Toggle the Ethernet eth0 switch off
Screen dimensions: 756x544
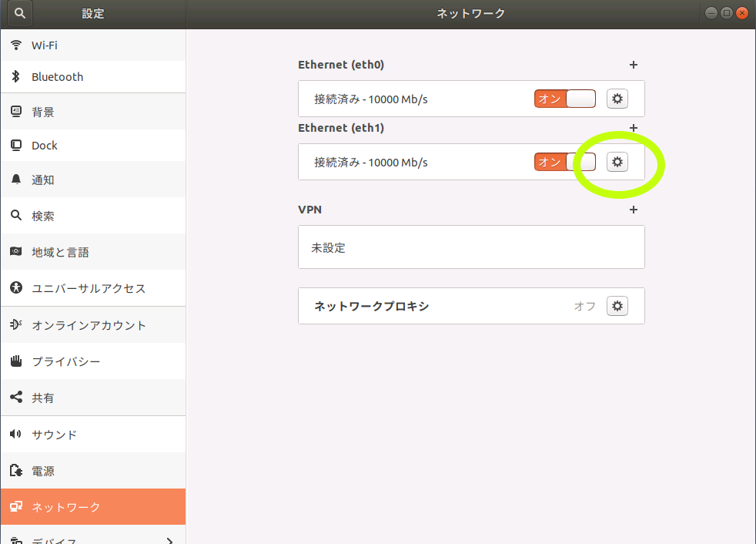(564, 99)
